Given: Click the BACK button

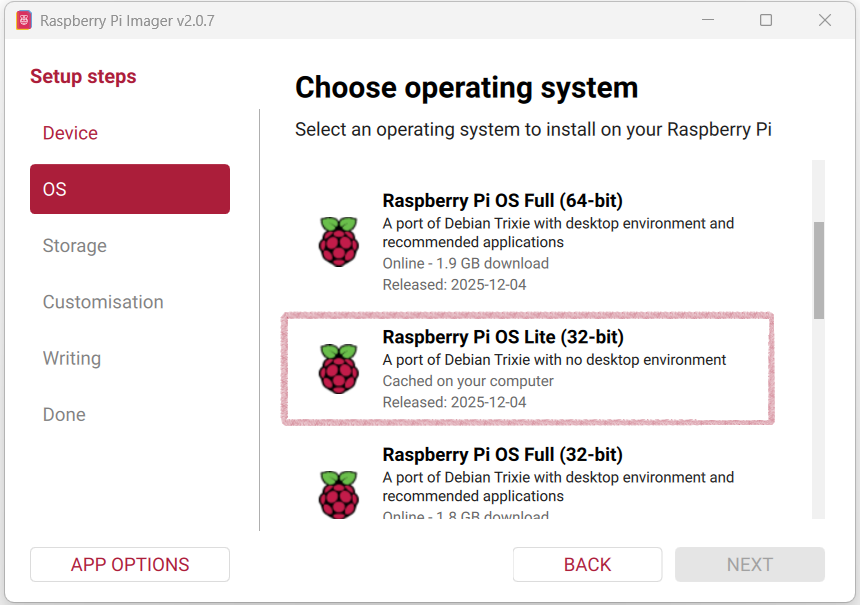Looking at the screenshot, I should click(587, 564).
